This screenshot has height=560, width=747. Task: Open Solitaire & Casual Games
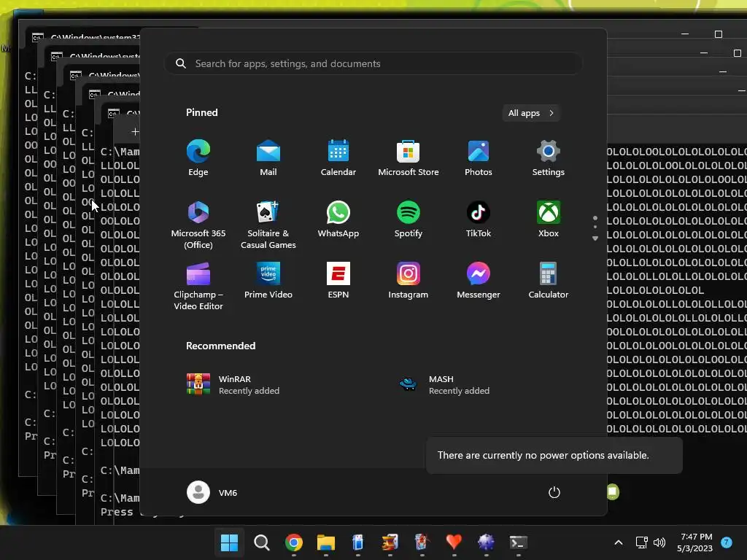point(268,225)
